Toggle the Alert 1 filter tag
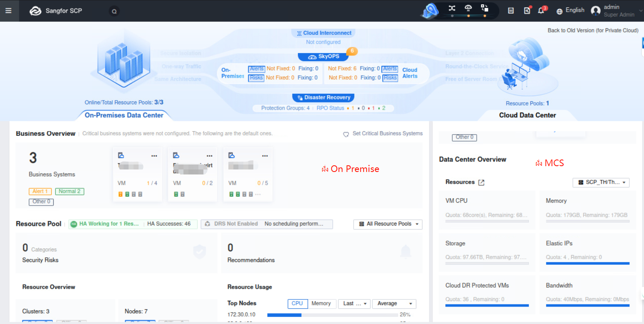644x324 pixels. (x=40, y=191)
